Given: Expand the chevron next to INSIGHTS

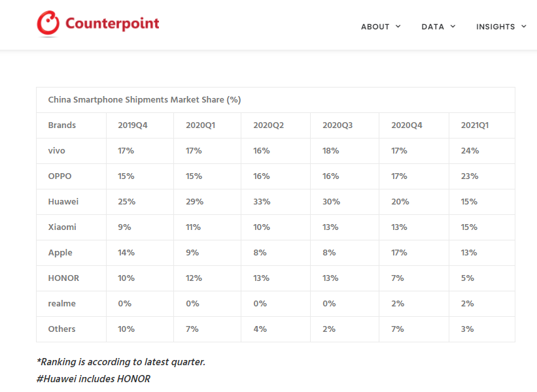Looking at the screenshot, I should [x=524, y=26].
